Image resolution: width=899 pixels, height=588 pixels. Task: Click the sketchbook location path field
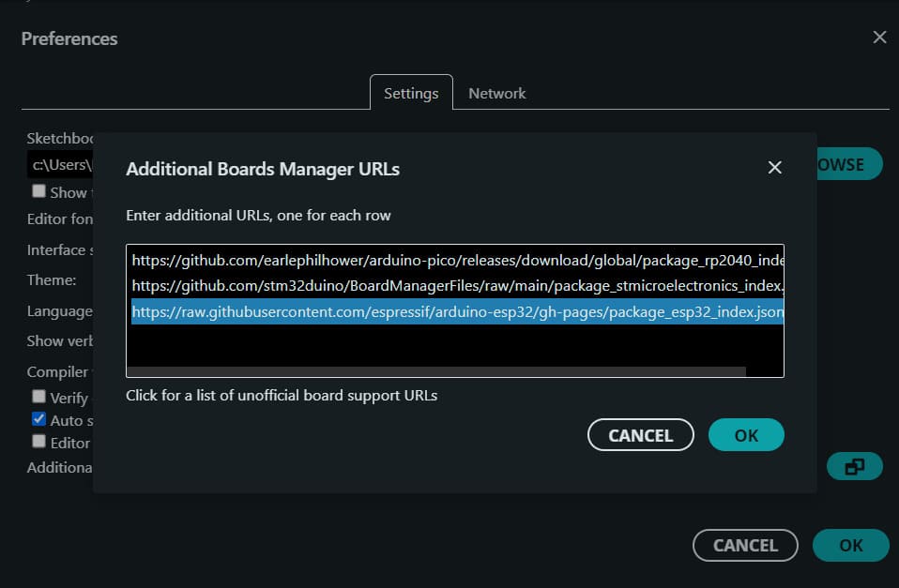click(61, 163)
